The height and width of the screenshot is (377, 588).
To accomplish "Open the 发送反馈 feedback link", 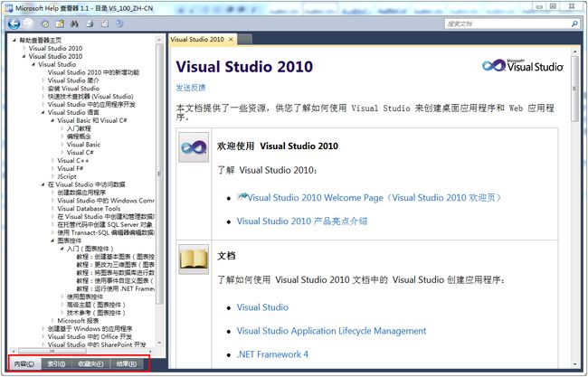I will point(191,88).
